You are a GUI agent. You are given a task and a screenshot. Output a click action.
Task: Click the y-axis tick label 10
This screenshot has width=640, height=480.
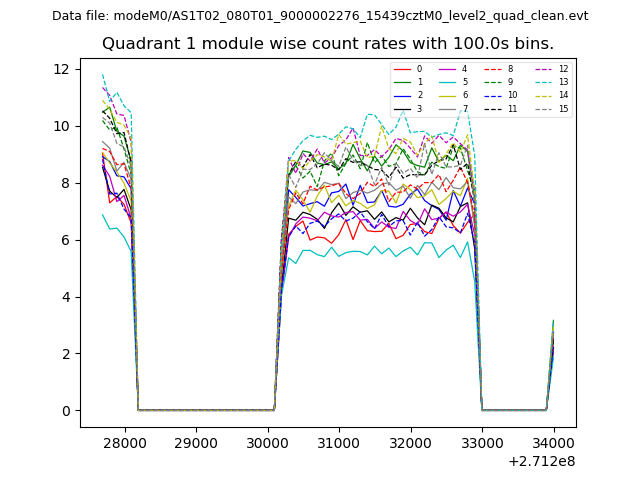[61, 126]
